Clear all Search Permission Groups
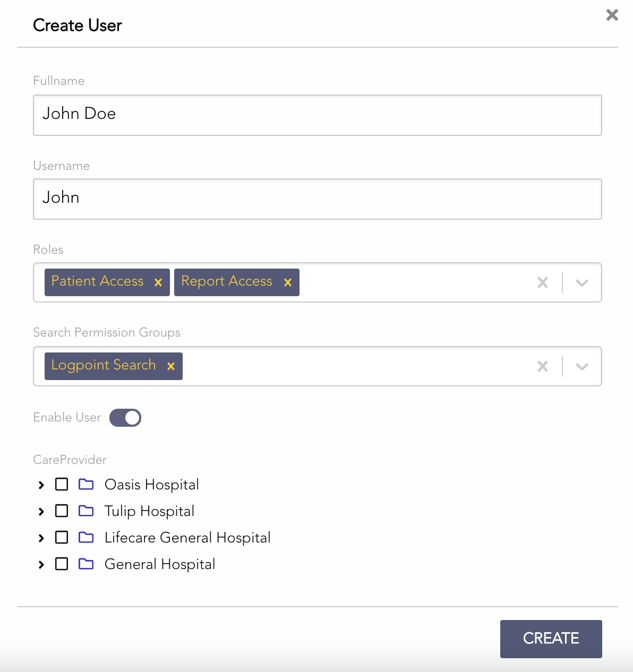The image size is (633, 672). [542, 366]
